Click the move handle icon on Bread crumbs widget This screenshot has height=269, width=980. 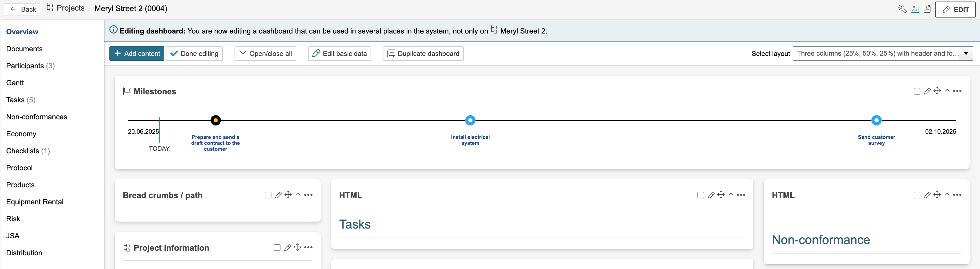tap(288, 195)
